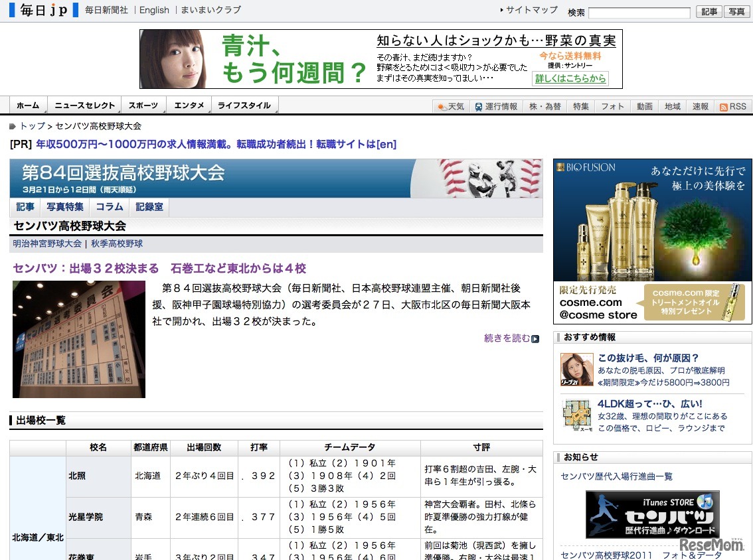Click the 光星学院 school name cell
753x560 pixels.
(x=98, y=518)
